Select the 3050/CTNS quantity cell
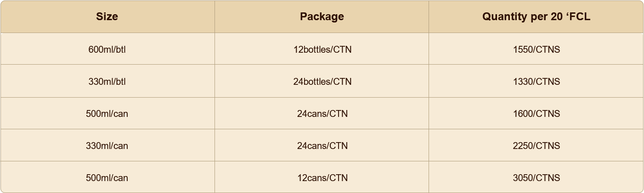 click(x=536, y=178)
